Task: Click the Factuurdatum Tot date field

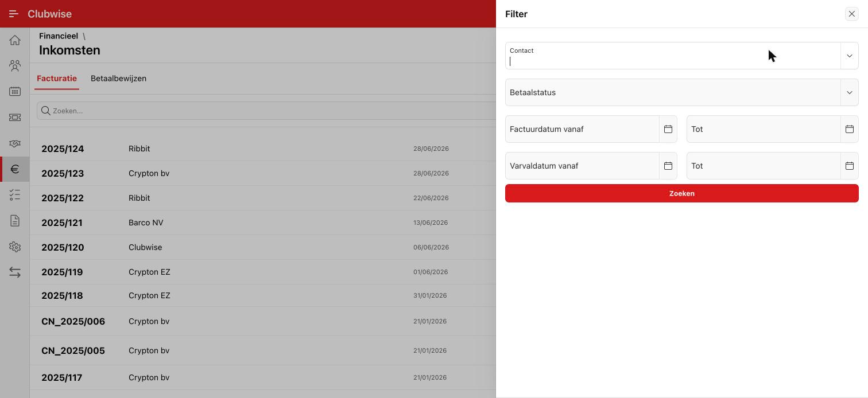Action: [x=764, y=129]
